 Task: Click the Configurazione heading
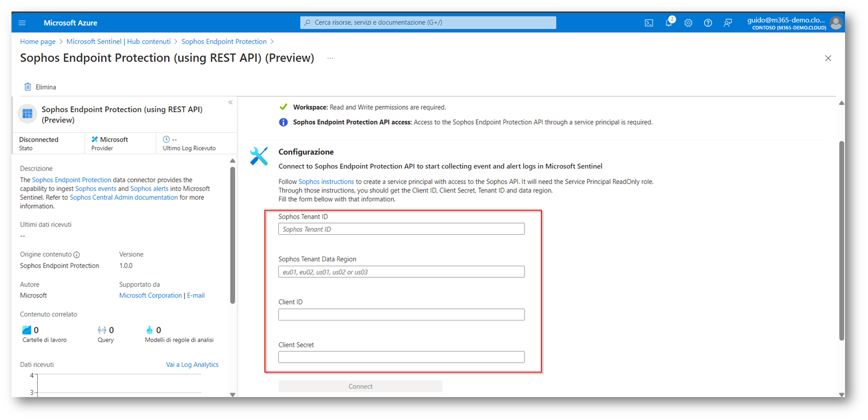(x=306, y=152)
